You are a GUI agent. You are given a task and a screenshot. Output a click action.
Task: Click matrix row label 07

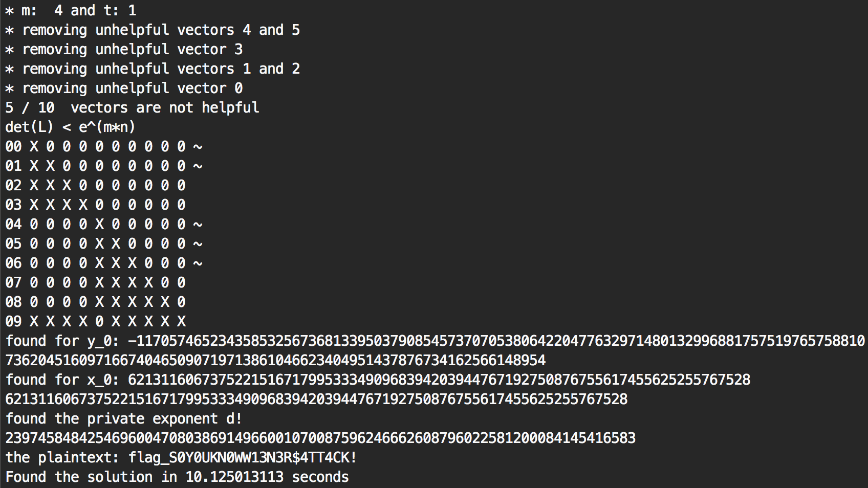13,282
